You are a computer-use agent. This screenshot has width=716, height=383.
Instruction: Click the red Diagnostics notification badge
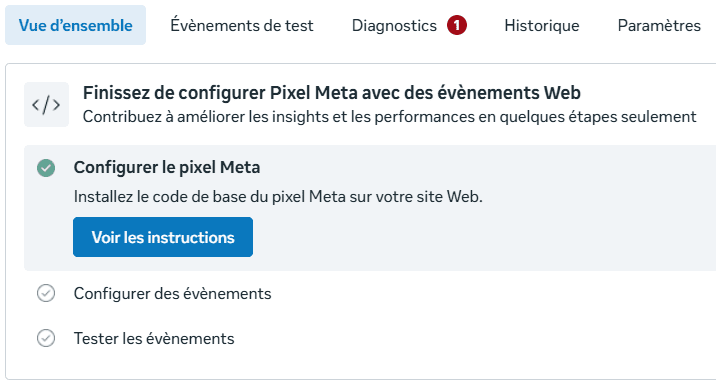tap(457, 25)
